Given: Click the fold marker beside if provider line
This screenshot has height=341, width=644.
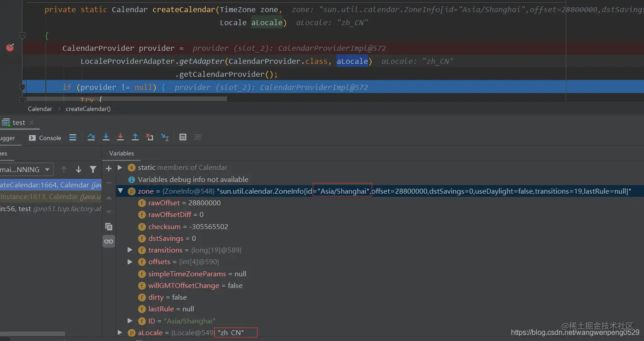Looking at the screenshot, I should (22, 87).
